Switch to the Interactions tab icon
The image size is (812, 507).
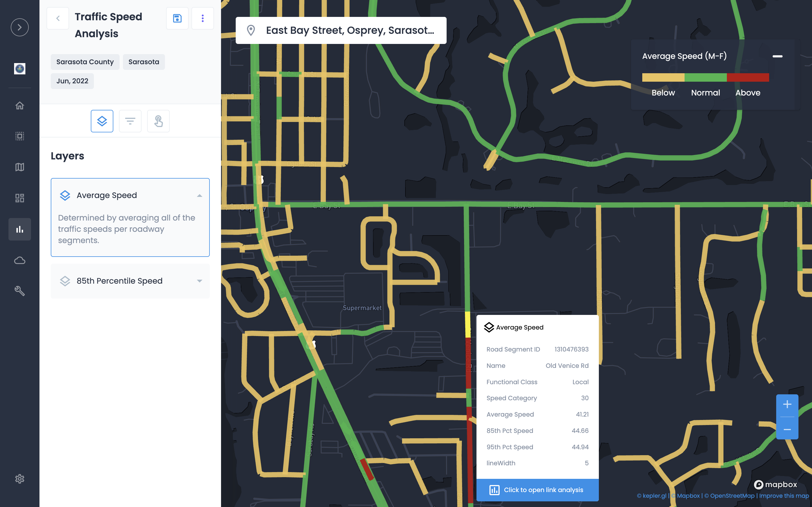pyautogui.click(x=158, y=121)
